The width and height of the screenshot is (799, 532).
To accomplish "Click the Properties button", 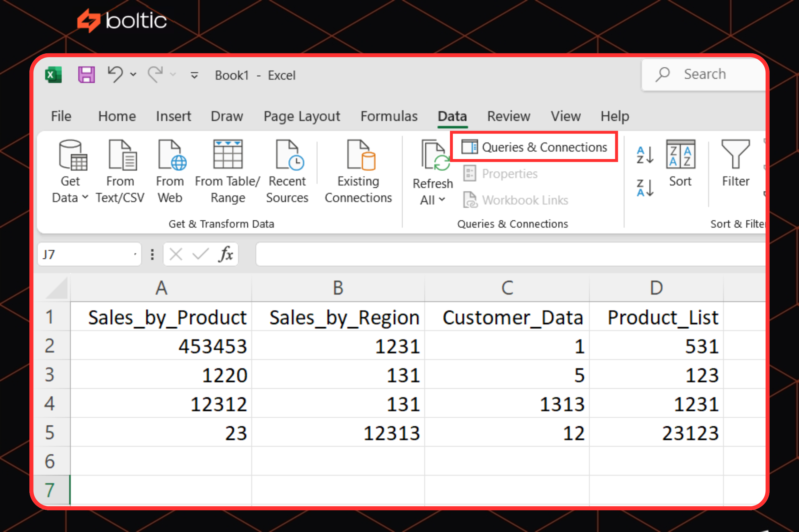I will (500, 174).
